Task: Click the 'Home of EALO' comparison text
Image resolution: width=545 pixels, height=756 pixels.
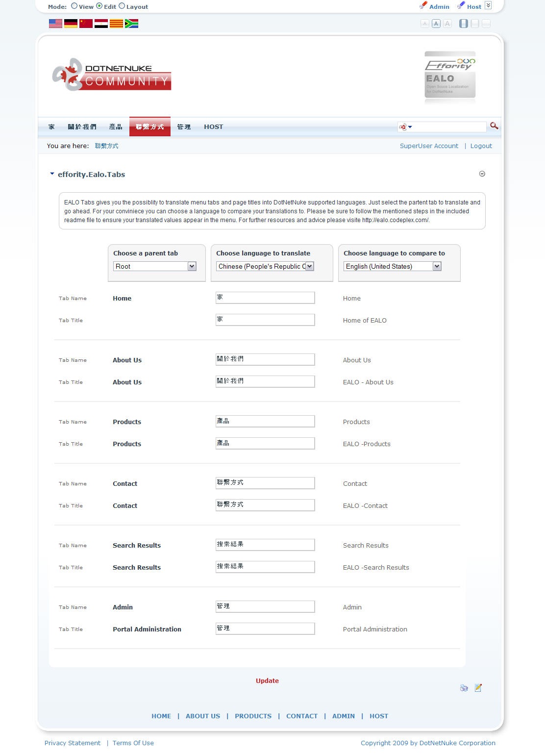Action: 365,320
